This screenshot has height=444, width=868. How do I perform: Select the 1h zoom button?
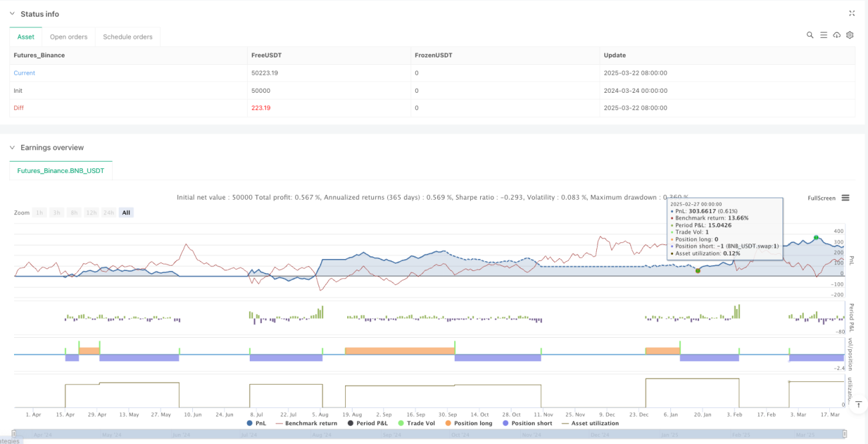click(x=40, y=212)
